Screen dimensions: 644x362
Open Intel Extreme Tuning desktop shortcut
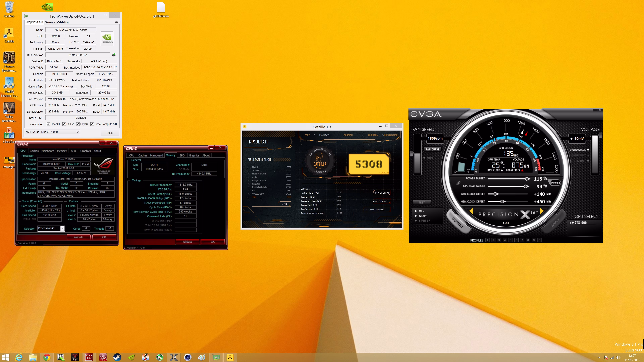pos(9,87)
